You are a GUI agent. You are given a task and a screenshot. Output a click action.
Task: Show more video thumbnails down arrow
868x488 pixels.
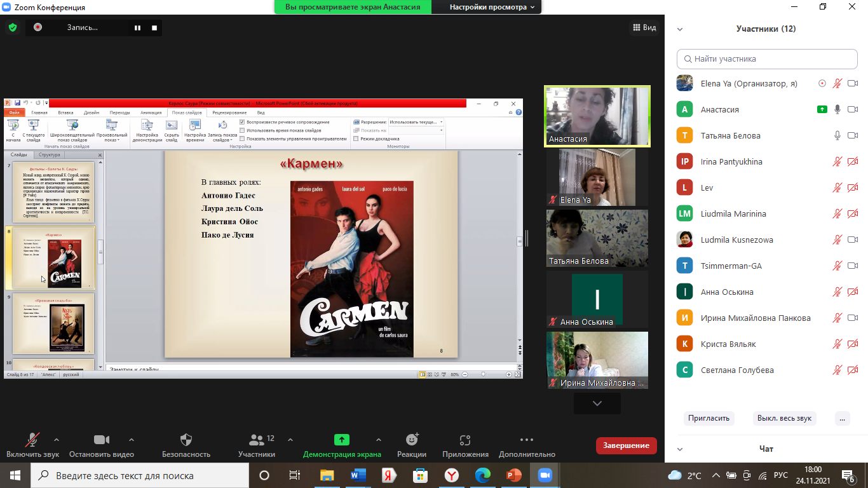597,403
